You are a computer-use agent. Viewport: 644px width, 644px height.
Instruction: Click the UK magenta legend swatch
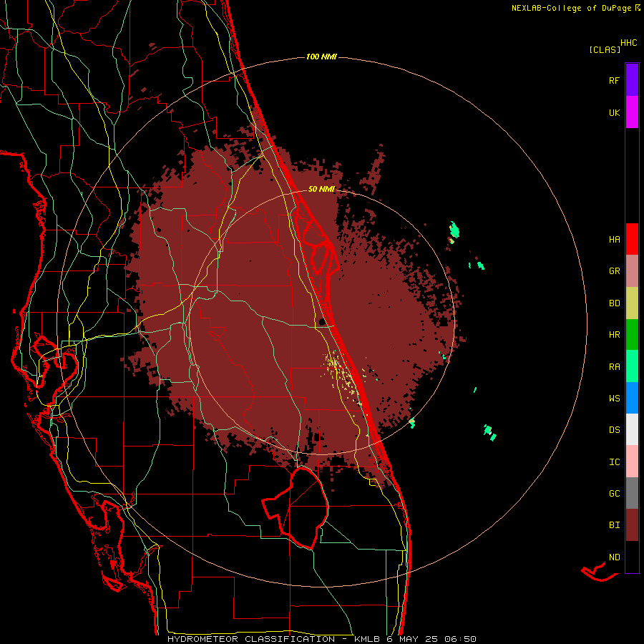(x=632, y=112)
